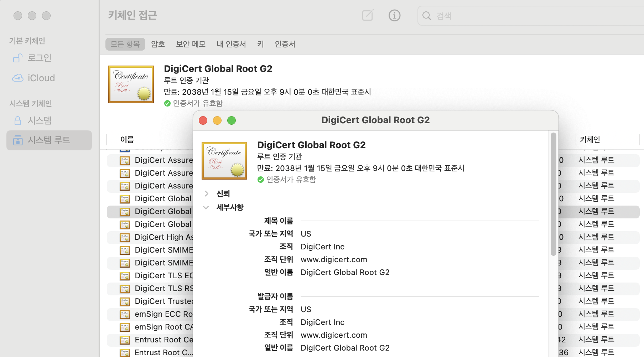This screenshot has height=357, width=644.
Task: Select the 키 tab
Action: coord(260,44)
